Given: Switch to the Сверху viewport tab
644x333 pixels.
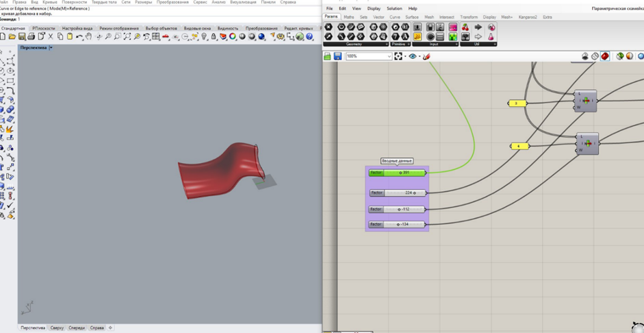Looking at the screenshot, I should pyautogui.click(x=57, y=328).
